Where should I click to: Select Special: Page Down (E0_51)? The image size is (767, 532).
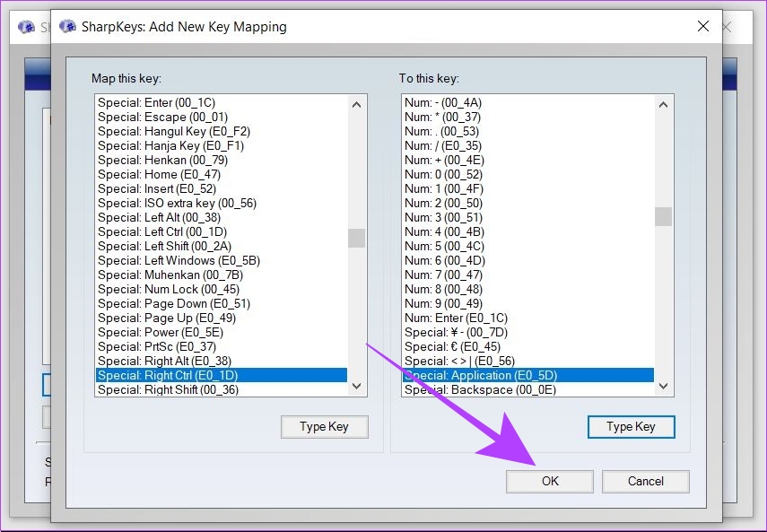click(x=221, y=303)
